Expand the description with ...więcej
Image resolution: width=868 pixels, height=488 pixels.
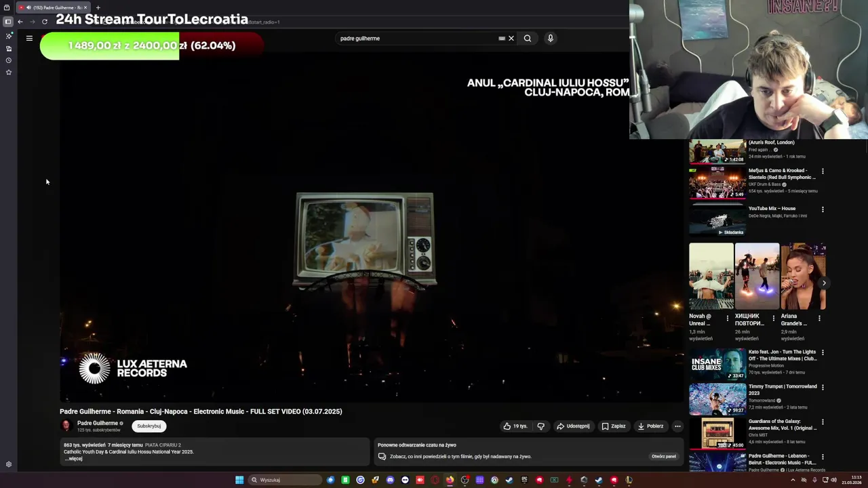pyautogui.click(x=73, y=459)
